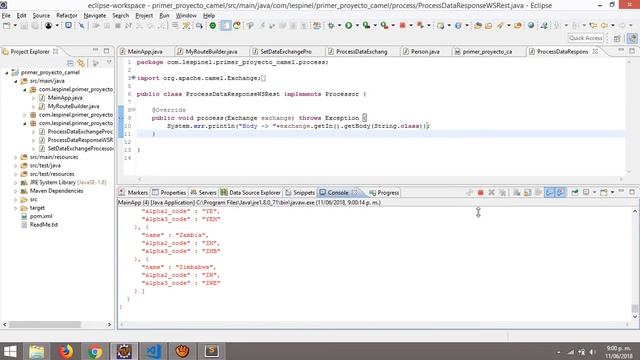Open the Markers view tab

pos(133,193)
